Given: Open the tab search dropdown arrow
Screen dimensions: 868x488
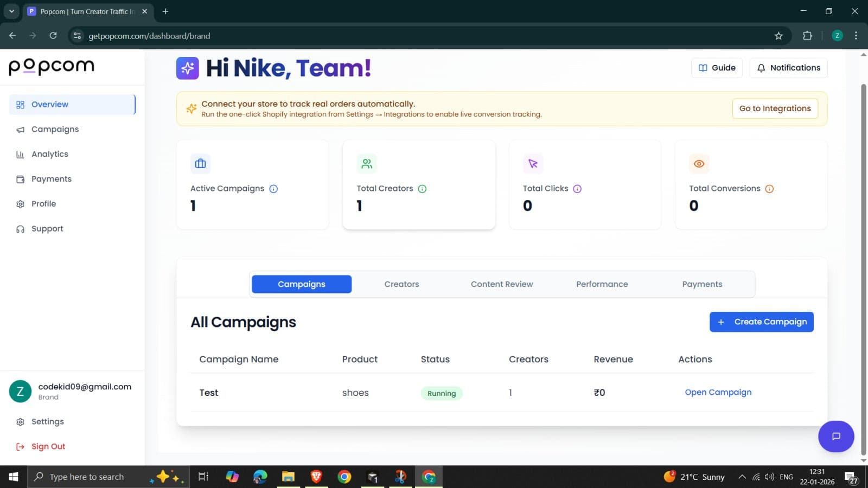Looking at the screenshot, I should (x=11, y=11).
